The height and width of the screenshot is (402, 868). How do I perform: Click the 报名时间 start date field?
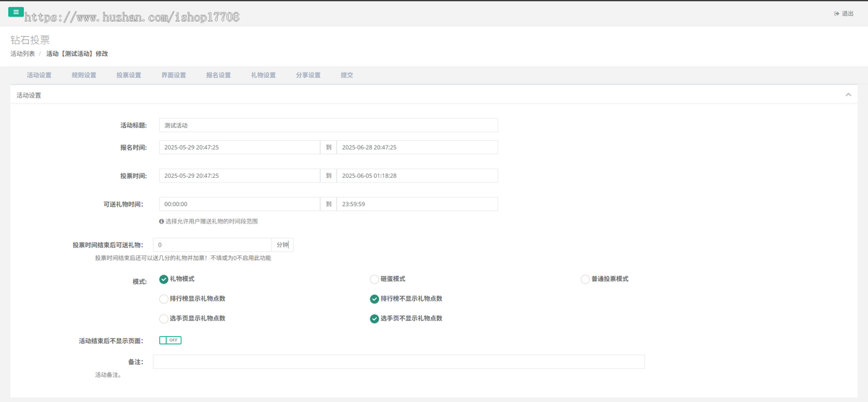coord(239,147)
